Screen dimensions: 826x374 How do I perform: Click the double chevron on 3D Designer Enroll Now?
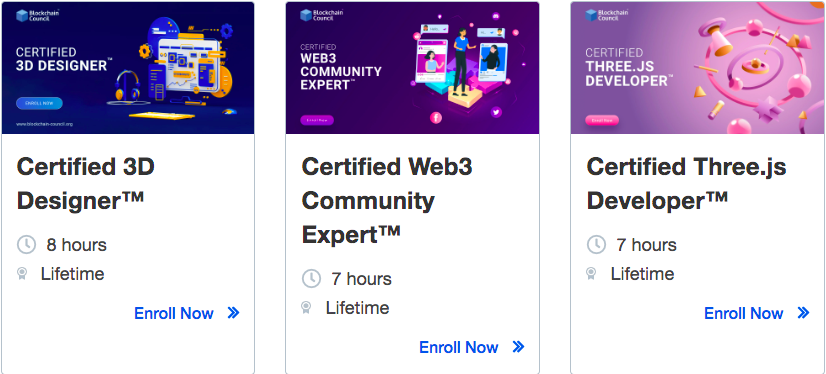tap(233, 313)
